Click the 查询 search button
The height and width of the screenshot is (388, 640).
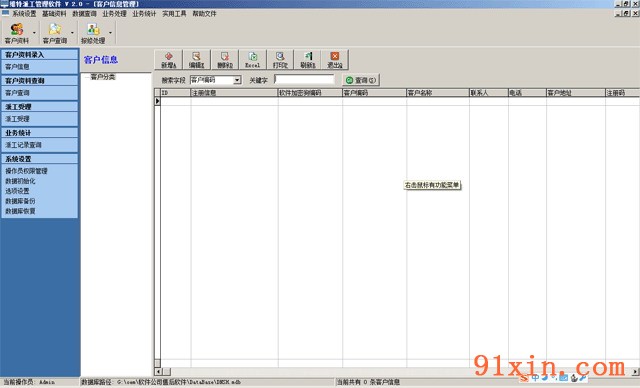coord(360,80)
